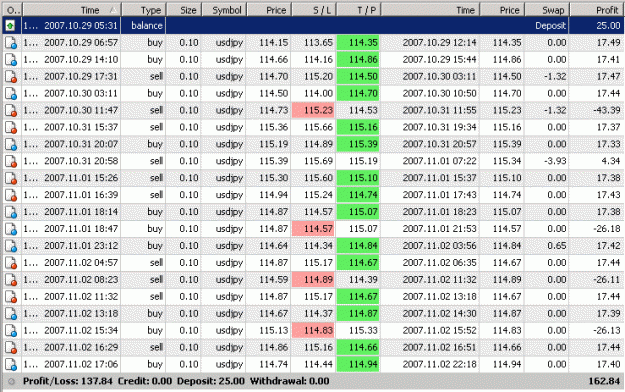Click order icon for 2007.10.31 20:07 buy
This screenshot has height=392, width=625.
pos(11,144)
